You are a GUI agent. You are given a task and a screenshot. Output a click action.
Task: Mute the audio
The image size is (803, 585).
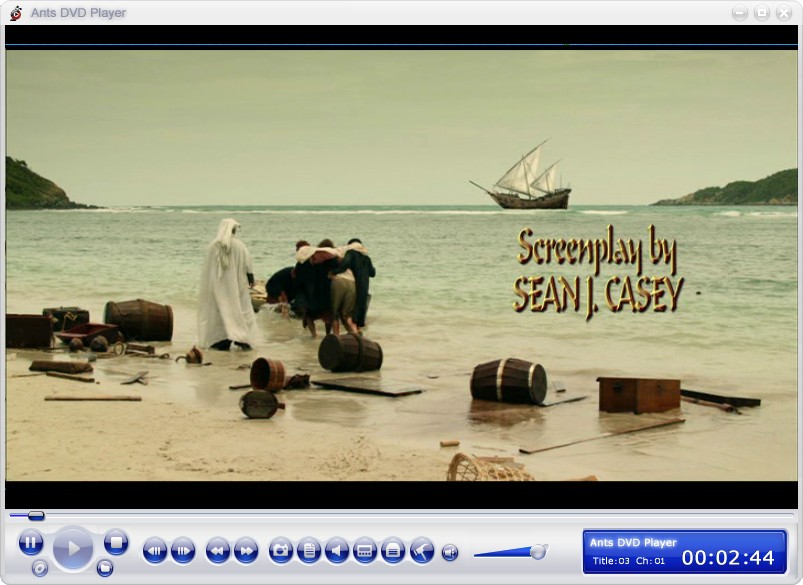click(x=450, y=551)
